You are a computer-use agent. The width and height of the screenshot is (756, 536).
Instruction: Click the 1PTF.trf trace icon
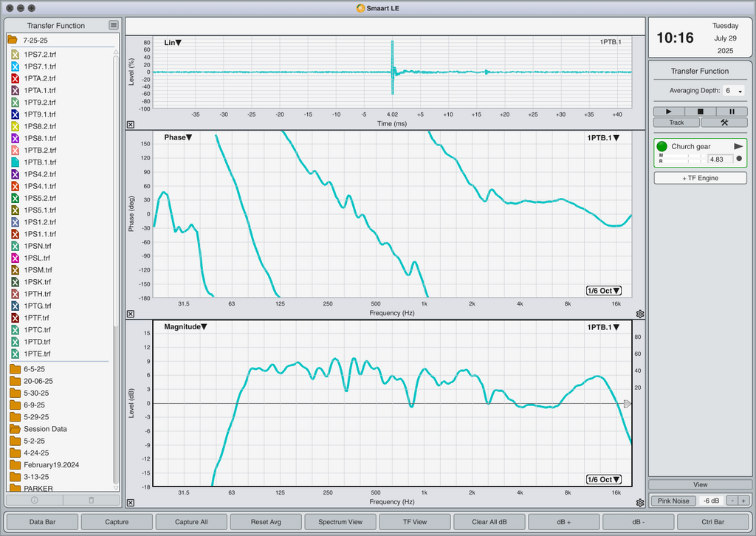15,317
